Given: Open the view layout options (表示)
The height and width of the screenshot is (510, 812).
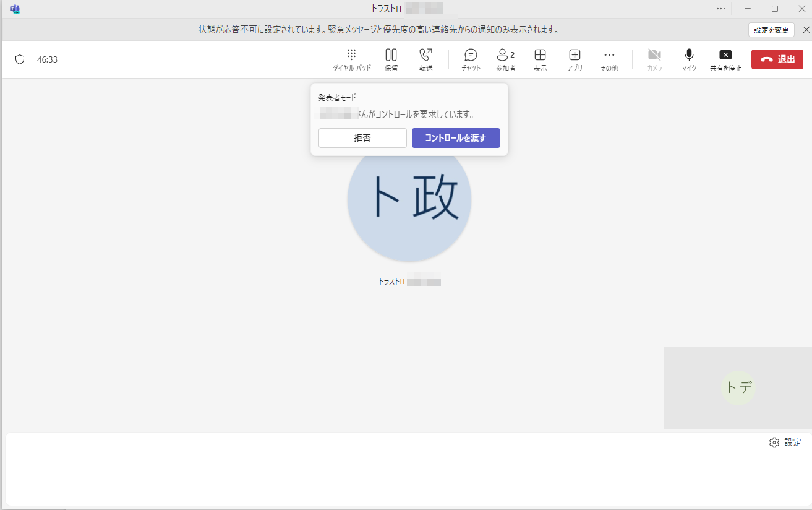Looking at the screenshot, I should [540, 59].
